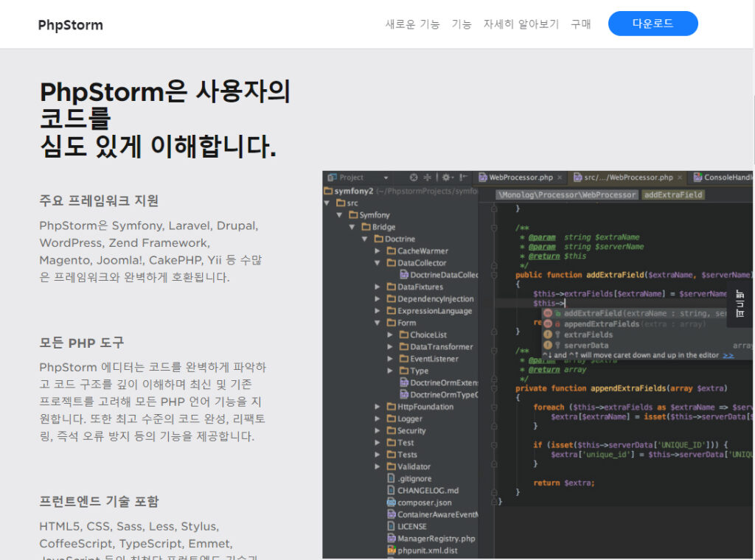The height and width of the screenshot is (560, 755).
Task: Click the CHANGELOG.md file icon
Action: [392, 491]
